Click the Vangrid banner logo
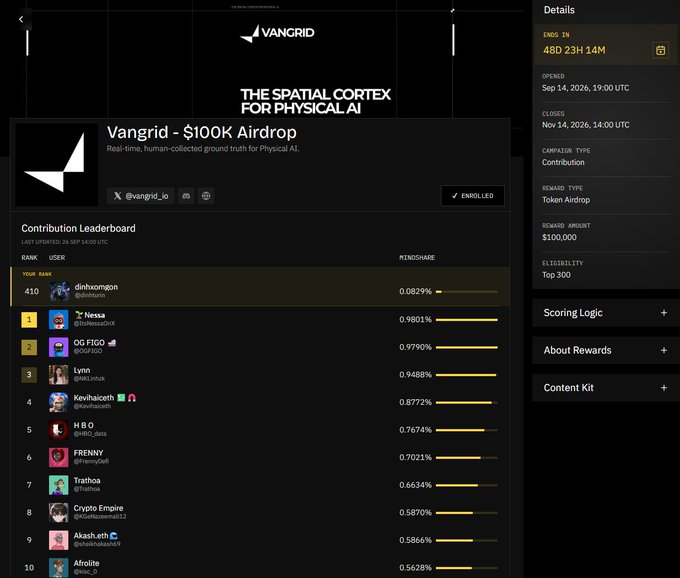The width and height of the screenshot is (680, 578). (278, 33)
